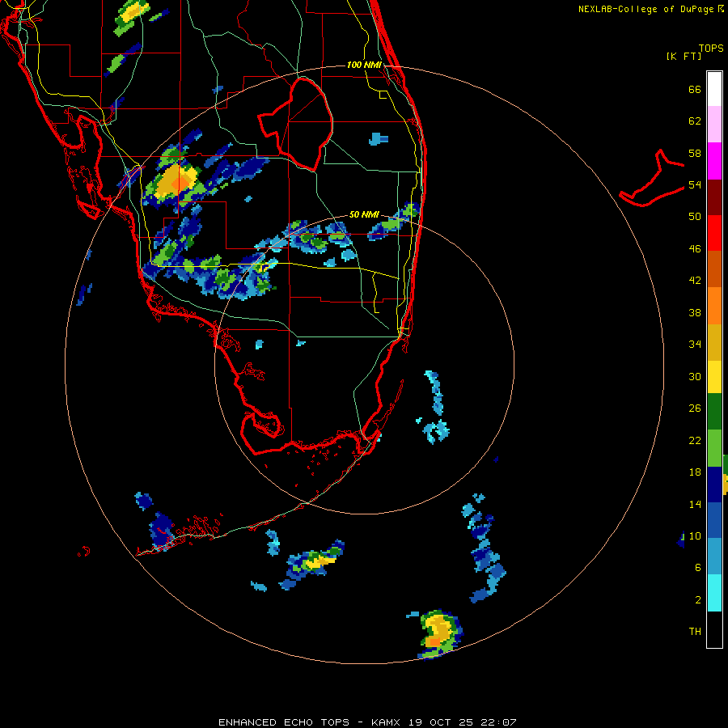Click the 58 legend value
728x728 pixels.
[x=695, y=153]
